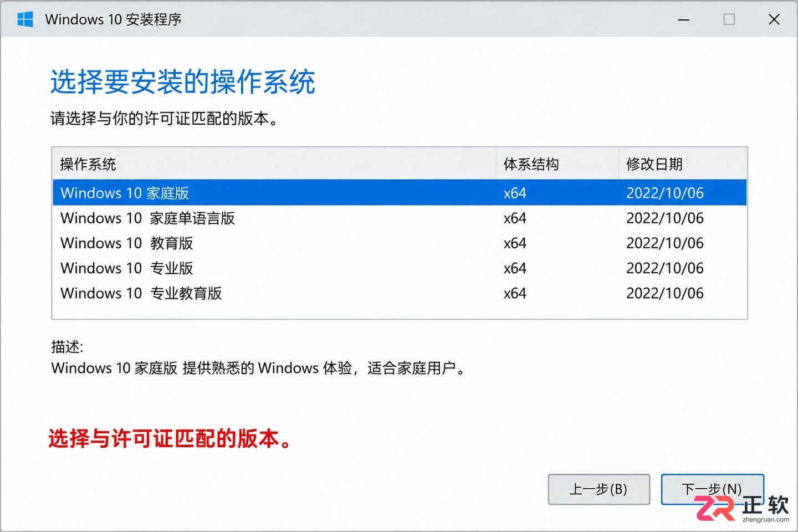Click x64 cell of 专业教育版 row
The image size is (798, 532).
pyautogui.click(x=515, y=293)
